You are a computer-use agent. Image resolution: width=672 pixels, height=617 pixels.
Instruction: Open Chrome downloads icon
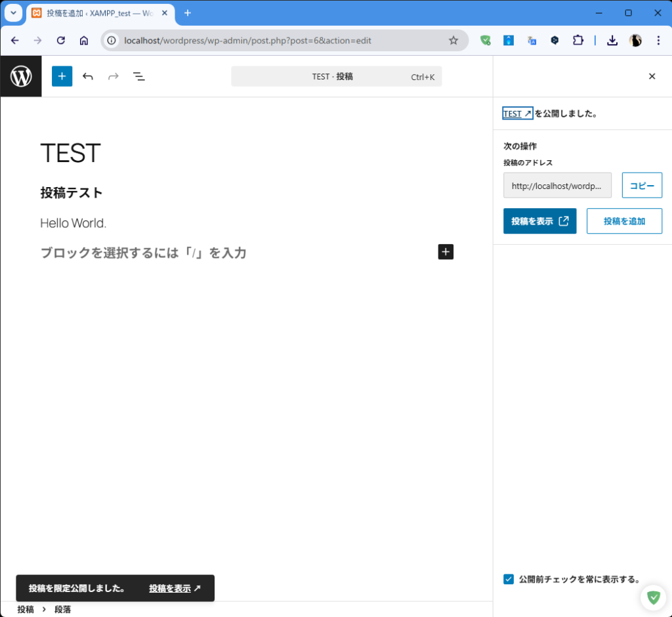click(x=612, y=41)
